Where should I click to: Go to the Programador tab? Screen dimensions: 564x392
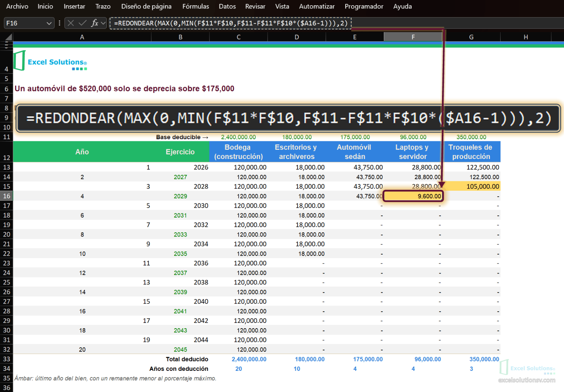click(364, 6)
